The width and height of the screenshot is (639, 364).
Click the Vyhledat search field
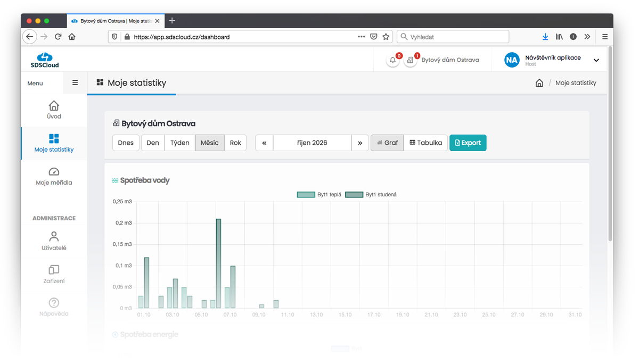point(453,37)
